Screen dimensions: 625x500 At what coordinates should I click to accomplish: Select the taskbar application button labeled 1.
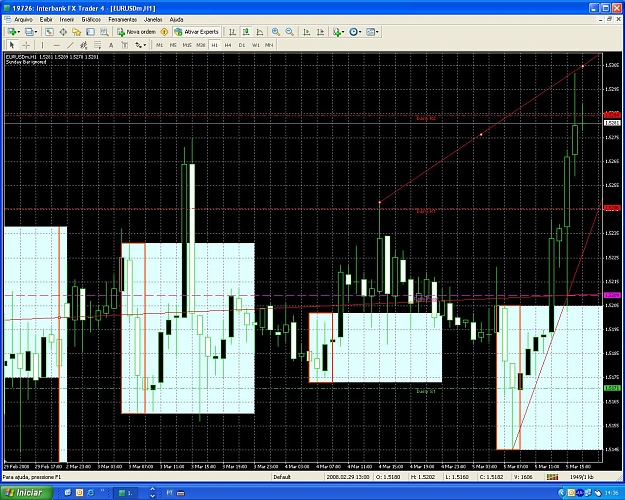point(126,493)
